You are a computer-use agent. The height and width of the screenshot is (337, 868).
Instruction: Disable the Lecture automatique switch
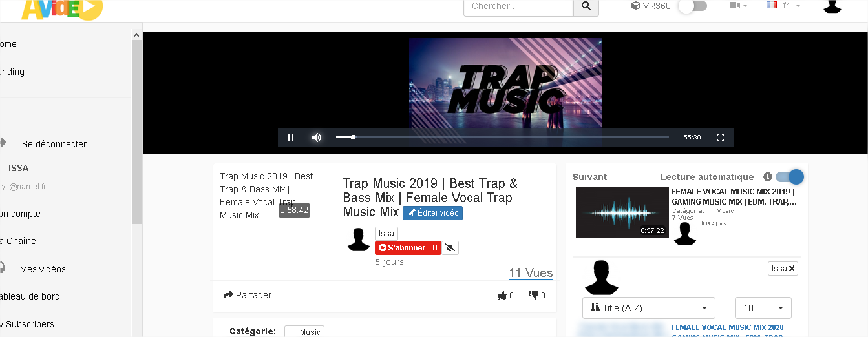coord(789,176)
